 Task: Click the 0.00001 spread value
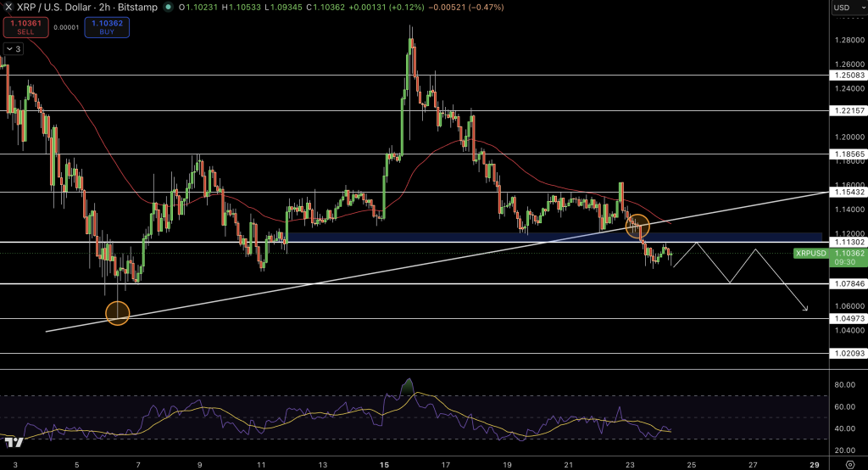66,27
